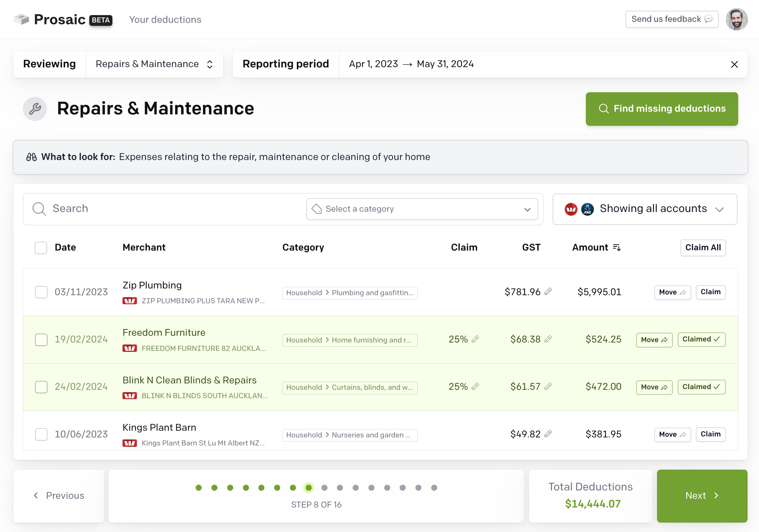Move the Blink N Clean transaction
Viewport: 759px width, 532px height.
click(654, 387)
